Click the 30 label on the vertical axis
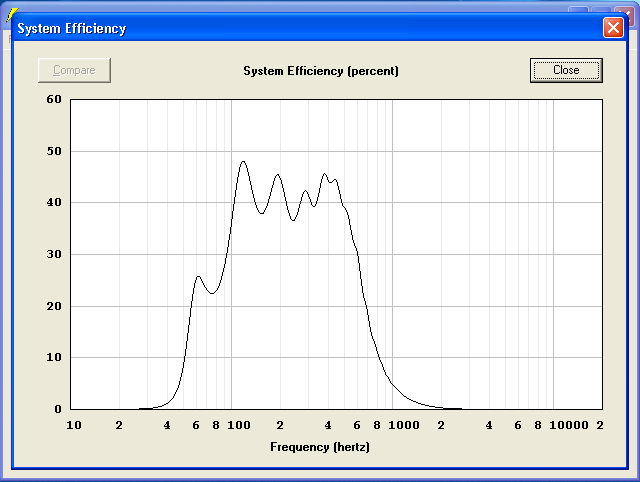 click(54, 254)
